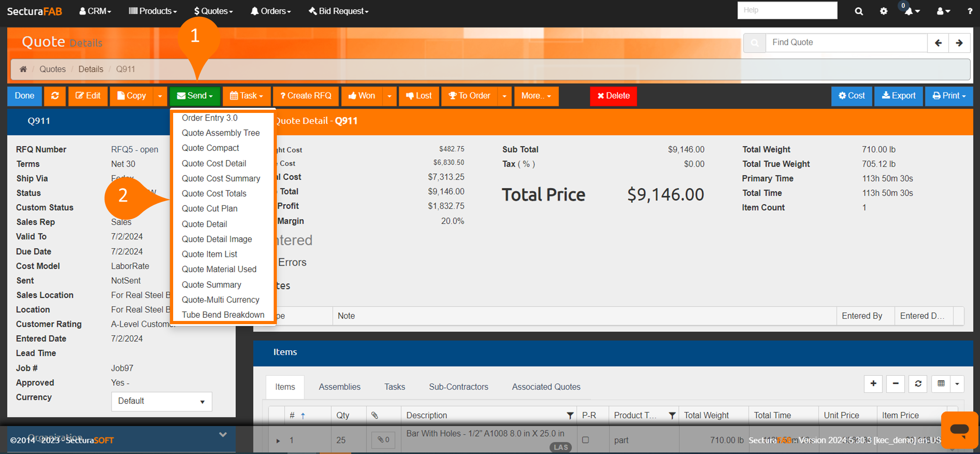Click into the Find Quote field
This screenshot has width=980, height=454.
pyautogui.click(x=846, y=43)
